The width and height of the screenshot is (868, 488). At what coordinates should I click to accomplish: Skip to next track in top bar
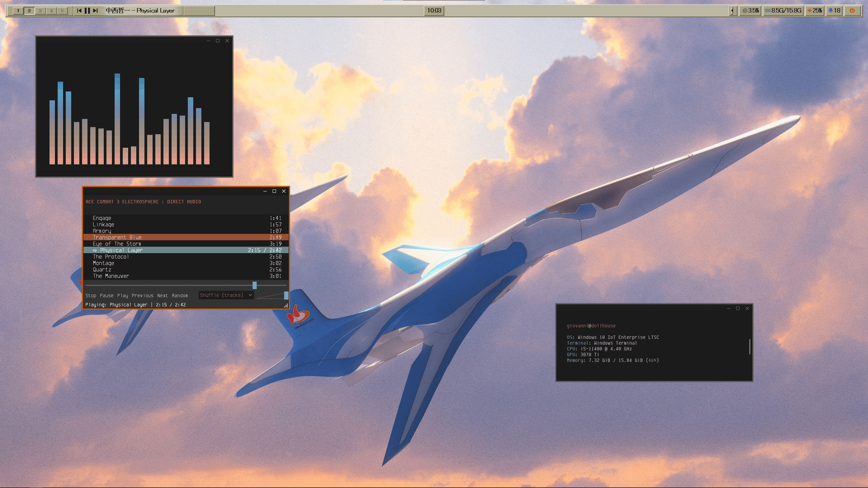pyautogui.click(x=95, y=11)
